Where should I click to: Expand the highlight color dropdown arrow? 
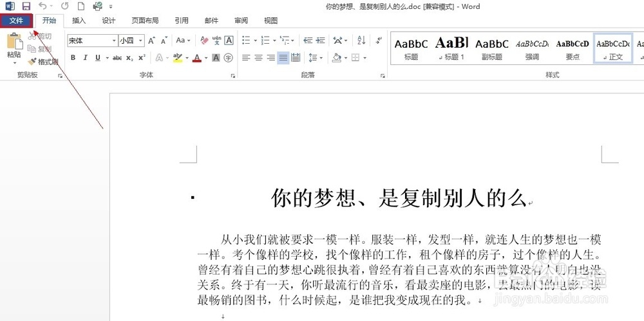[x=187, y=58]
